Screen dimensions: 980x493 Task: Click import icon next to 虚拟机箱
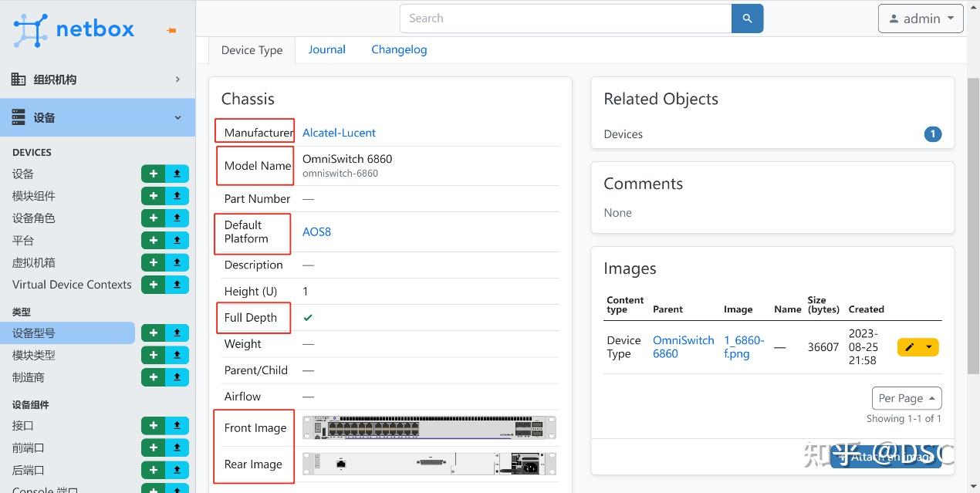click(177, 262)
